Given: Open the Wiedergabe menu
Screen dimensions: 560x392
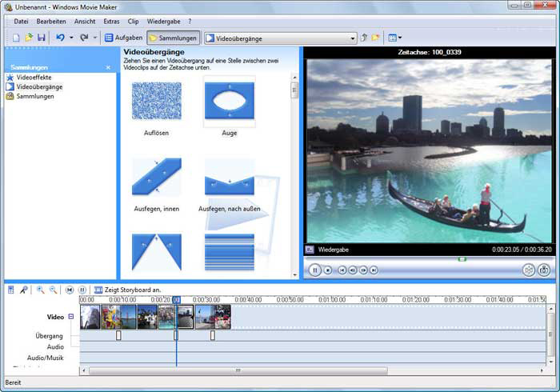Looking at the screenshot, I should pos(163,21).
